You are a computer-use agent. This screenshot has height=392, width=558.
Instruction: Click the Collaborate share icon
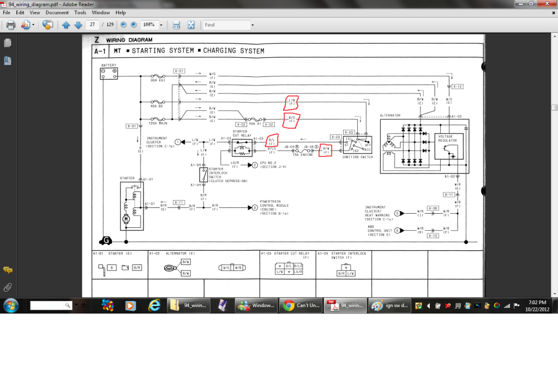(x=25, y=25)
